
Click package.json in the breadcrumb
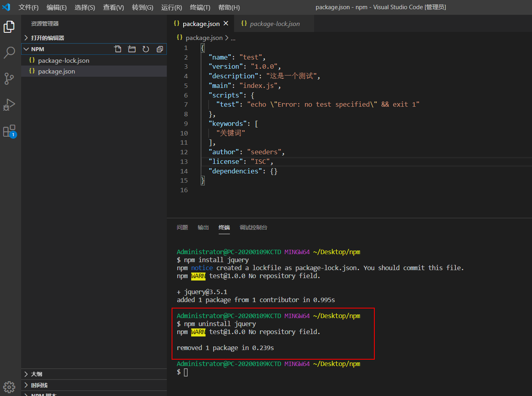tap(204, 38)
